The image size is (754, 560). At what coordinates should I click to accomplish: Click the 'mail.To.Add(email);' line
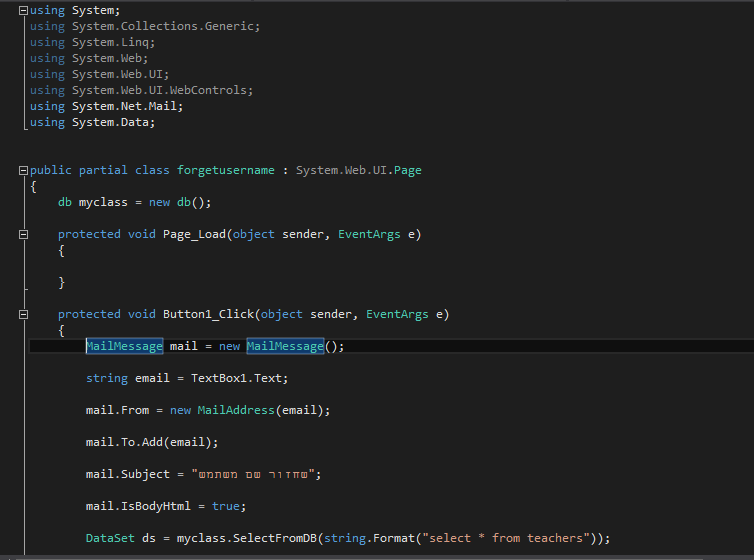click(x=152, y=442)
